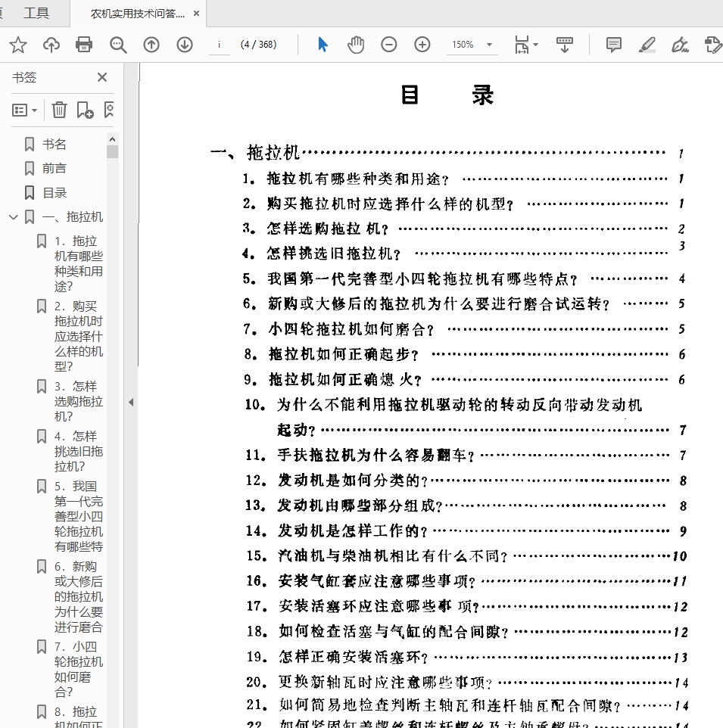Switch to the 农机实用技术问答 document tab

pyautogui.click(x=136, y=14)
